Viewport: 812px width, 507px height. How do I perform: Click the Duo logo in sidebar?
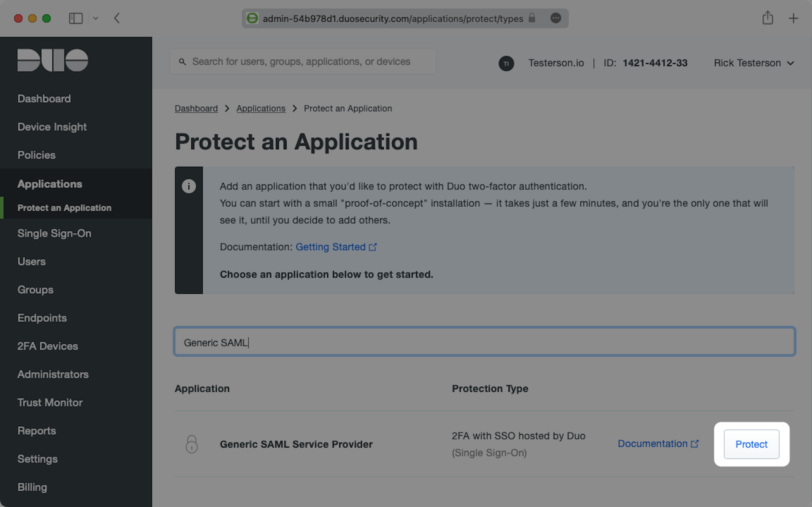click(x=53, y=60)
